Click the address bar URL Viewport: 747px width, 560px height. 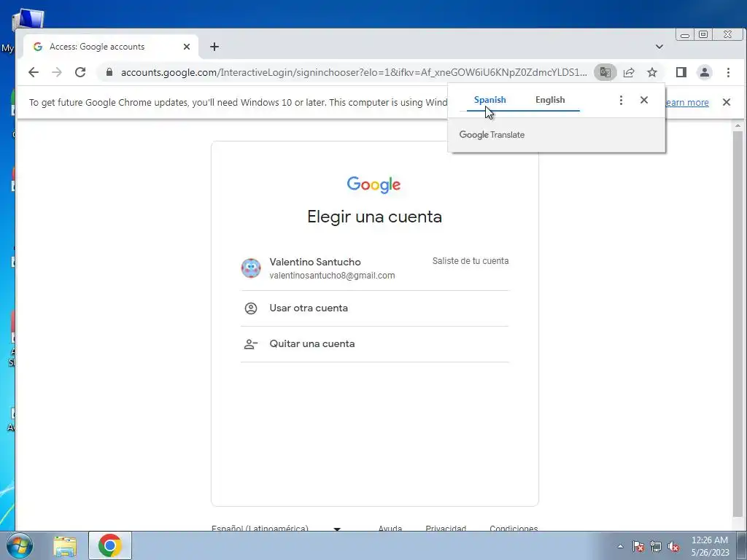(354, 72)
